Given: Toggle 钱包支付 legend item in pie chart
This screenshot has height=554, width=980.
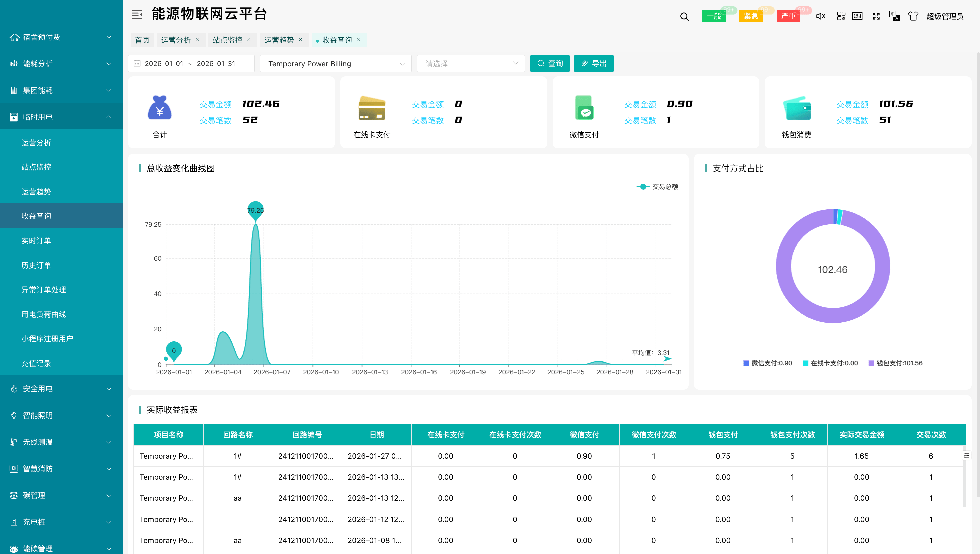Looking at the screenshot, I should coord(896,363).
